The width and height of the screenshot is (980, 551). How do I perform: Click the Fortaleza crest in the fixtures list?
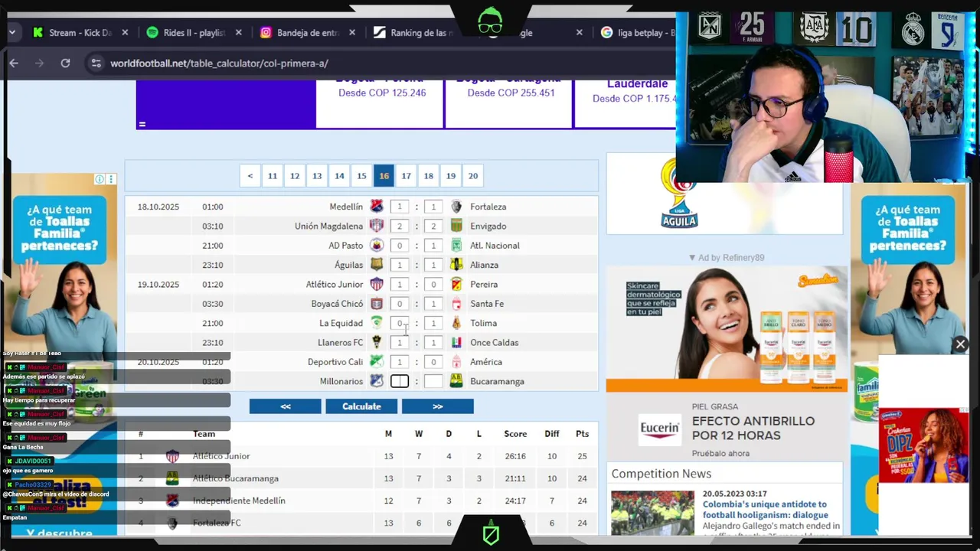coord(456,207)
